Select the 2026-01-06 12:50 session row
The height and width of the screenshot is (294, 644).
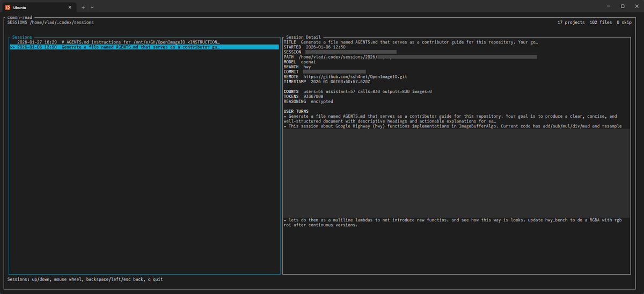tap(145, 47)
